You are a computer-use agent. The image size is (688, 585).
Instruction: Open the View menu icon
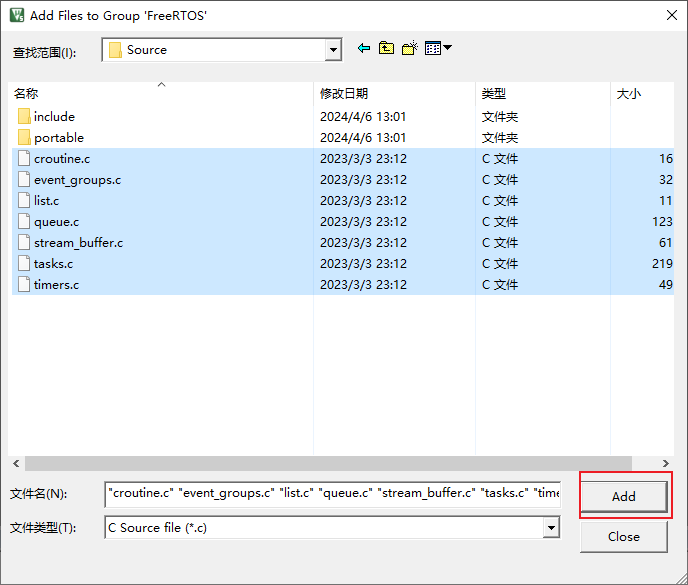tap(438, 49)
